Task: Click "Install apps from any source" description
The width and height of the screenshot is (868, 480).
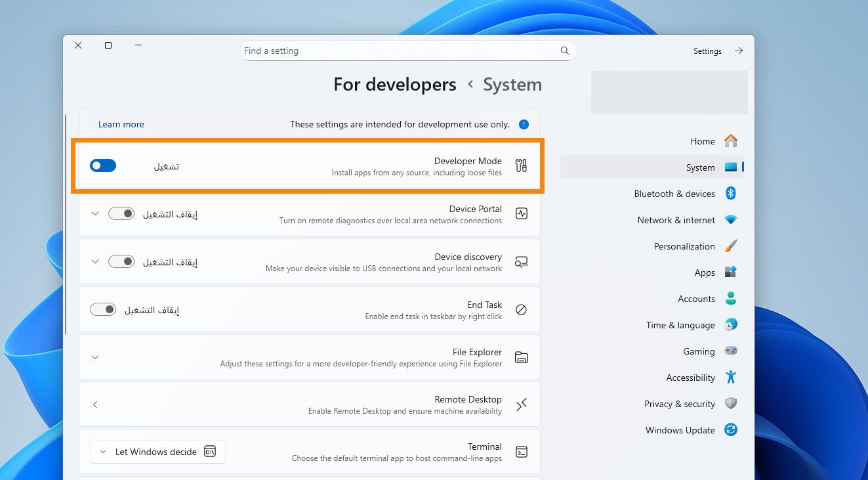Action: pos(417,173)
